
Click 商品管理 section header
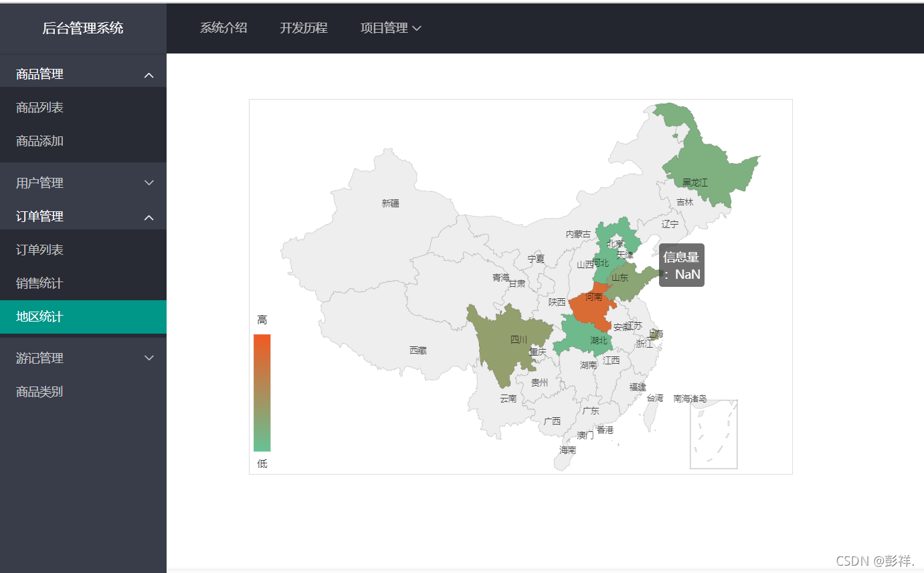pyautogui.click(x=83, y=74)
